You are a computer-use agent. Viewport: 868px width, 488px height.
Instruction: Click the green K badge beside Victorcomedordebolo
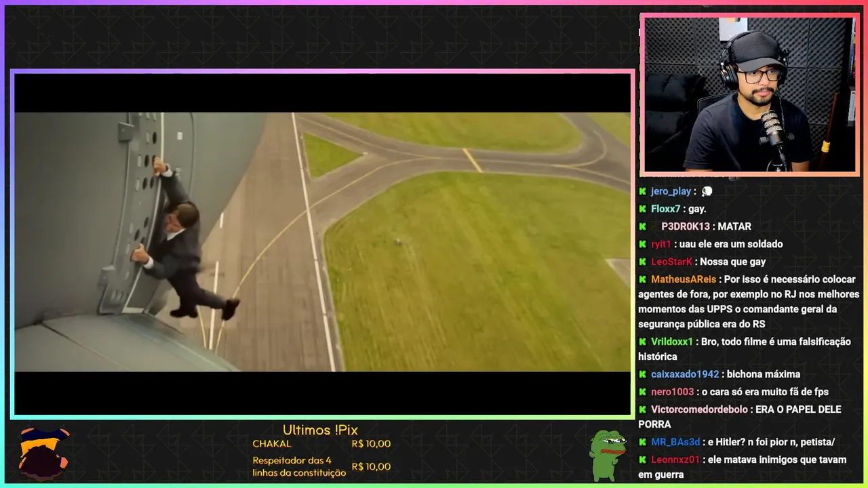(x=642, y=409)
